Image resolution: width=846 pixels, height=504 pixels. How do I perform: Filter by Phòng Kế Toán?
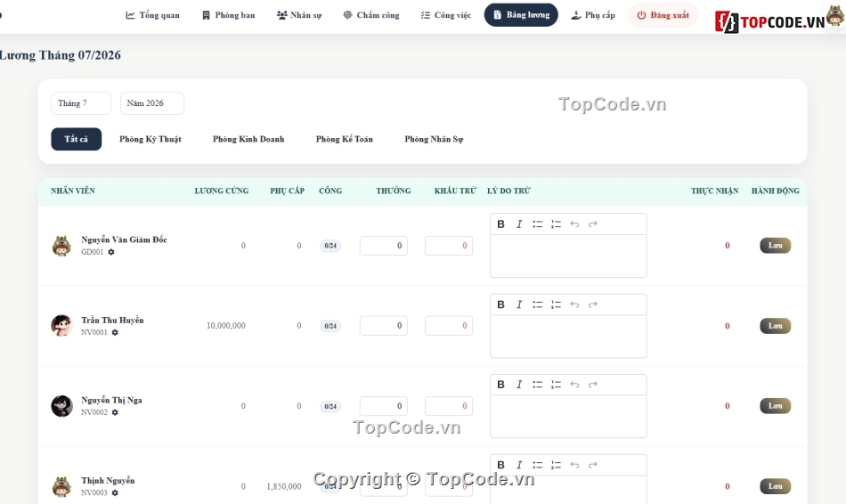coord(345,139)
